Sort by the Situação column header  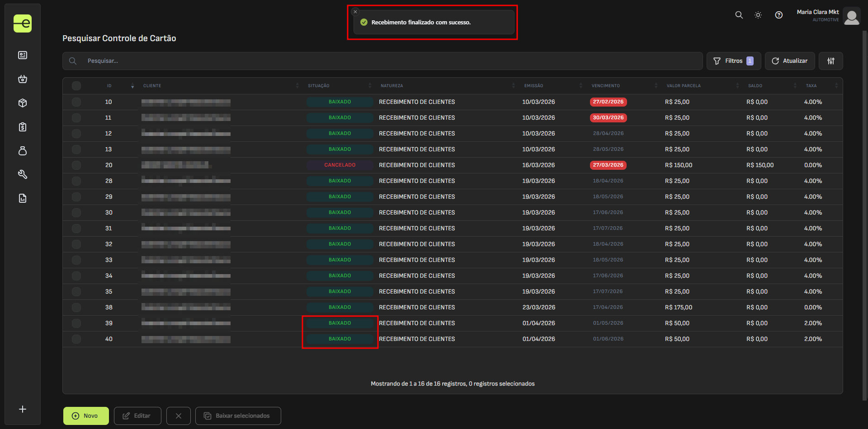click(x=319, y=86)
